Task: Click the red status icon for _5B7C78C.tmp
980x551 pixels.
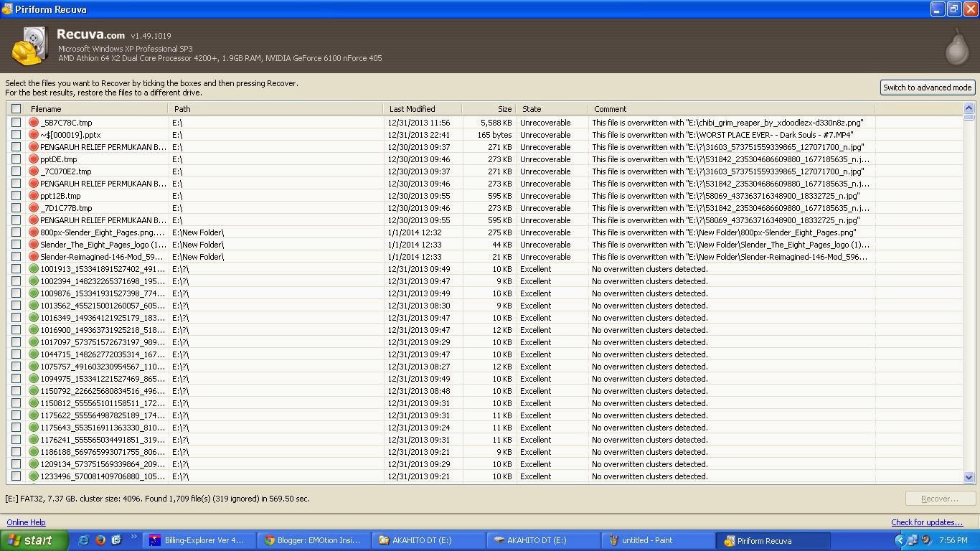Action: click(x=34, y=123)
